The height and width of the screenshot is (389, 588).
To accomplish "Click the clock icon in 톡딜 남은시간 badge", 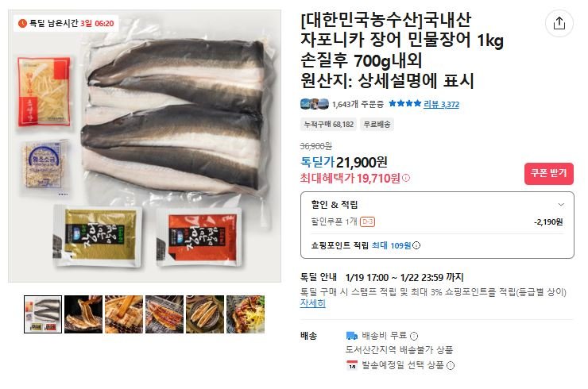I will pos(22,23).
